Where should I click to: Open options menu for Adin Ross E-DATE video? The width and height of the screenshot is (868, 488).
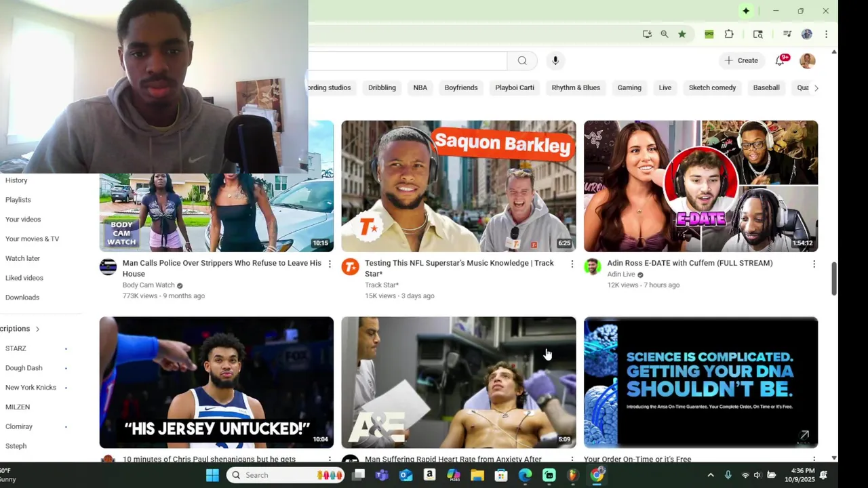point(814,264)
